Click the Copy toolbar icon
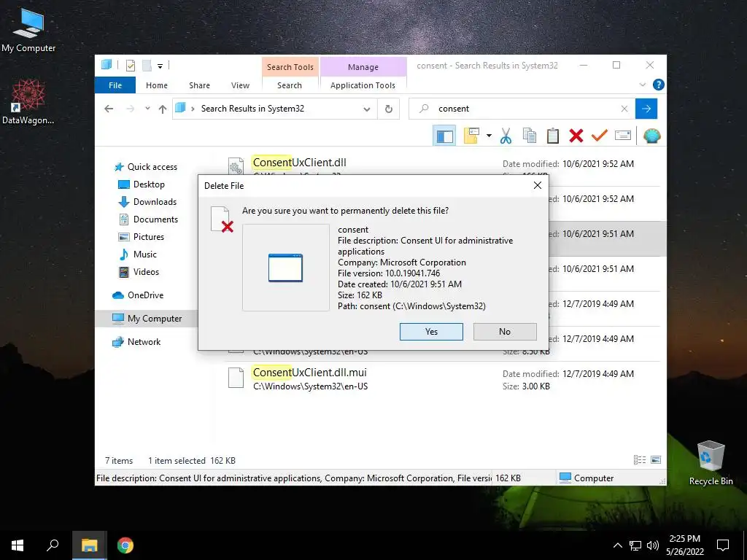This screenshot has width=747, height=560. point(530,136)
